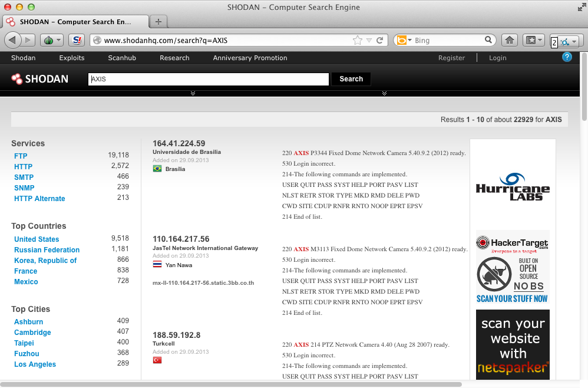This screenshot has width=588, height=388.
Task: Filter results by Korea, Republic of
Action: coord(45,261)
